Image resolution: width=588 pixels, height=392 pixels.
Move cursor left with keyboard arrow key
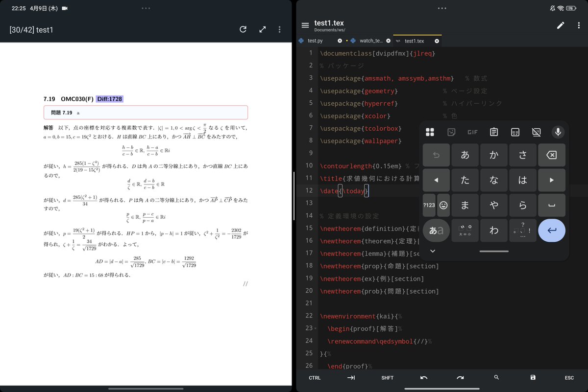436,180
